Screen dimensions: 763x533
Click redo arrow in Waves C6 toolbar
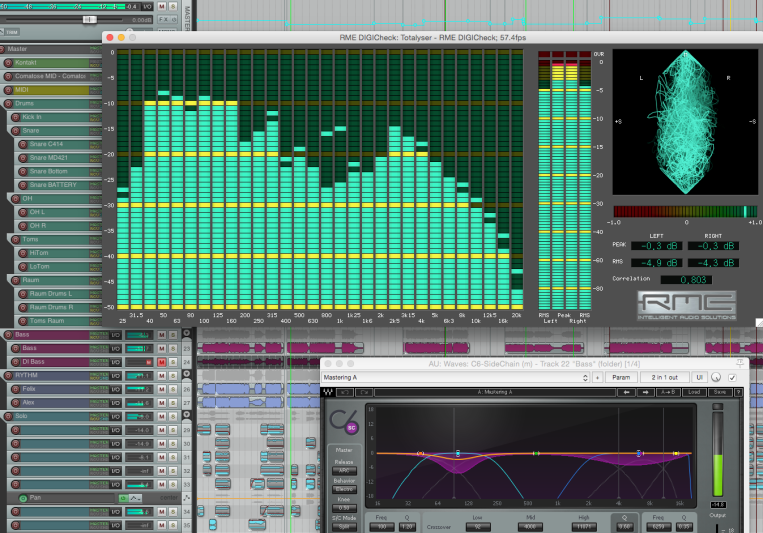tap(363, 392)
